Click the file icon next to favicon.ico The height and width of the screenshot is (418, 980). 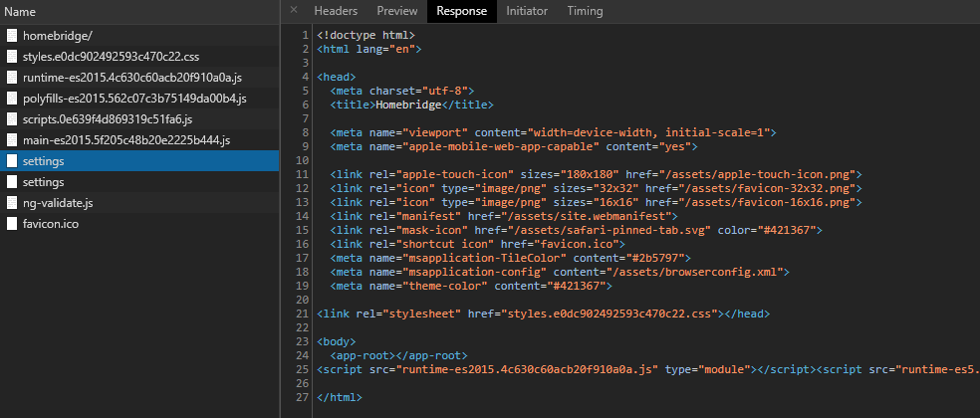coord(12,223)
